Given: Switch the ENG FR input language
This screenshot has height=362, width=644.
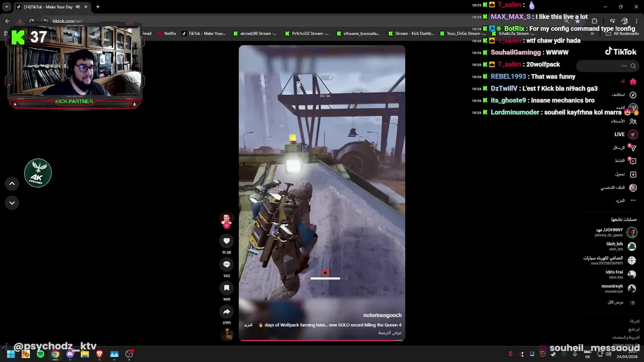Looking at the screenshot, I should [x=587, y=354].
